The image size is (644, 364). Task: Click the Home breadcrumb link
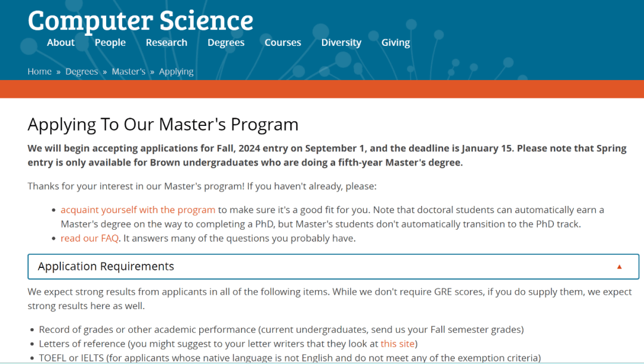click(39, 72)
